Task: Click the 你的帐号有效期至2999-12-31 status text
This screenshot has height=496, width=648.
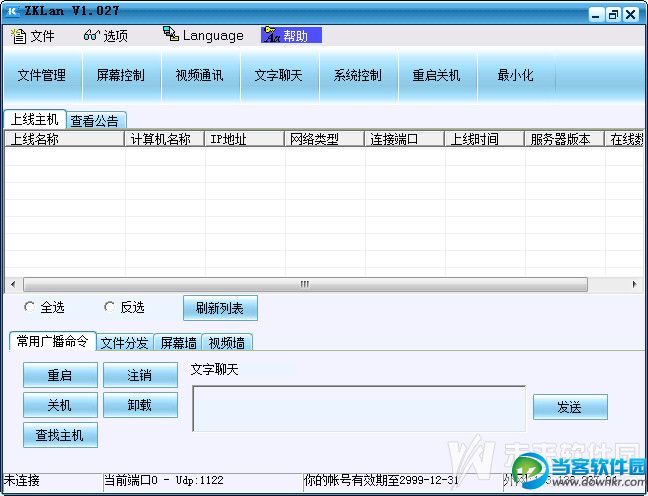Action: click(x=381, y=480)
